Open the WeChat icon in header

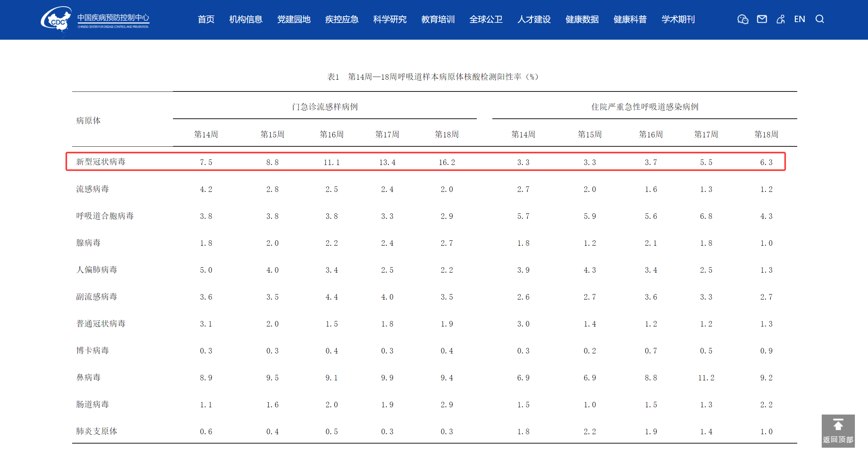point(743,19)
